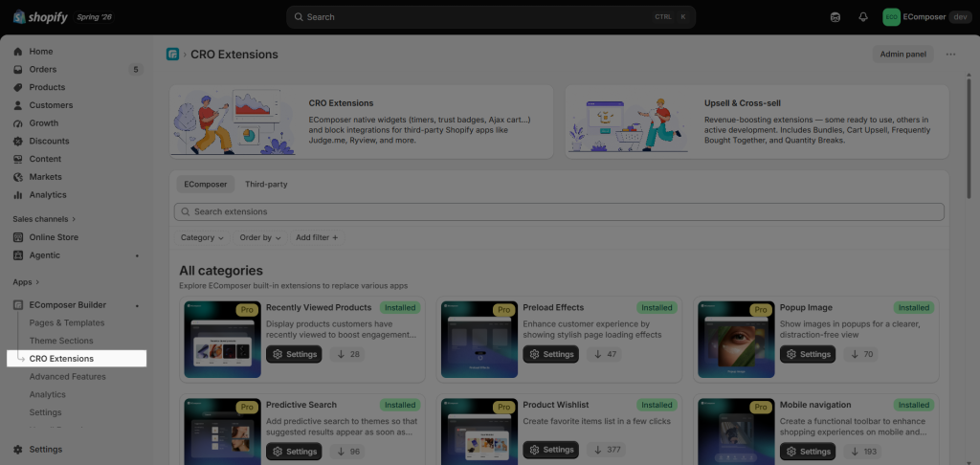Open Settings for Popup Image

808,354
